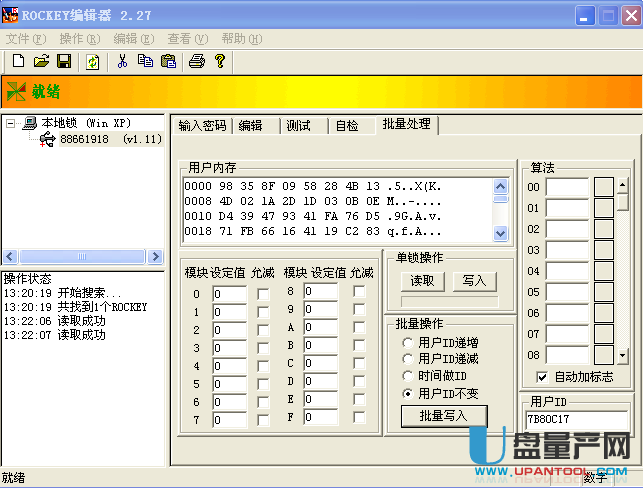Viewport: 643px width, 488px height.
Task: Select the 批量处理 tab
Action: pos(407,124)
